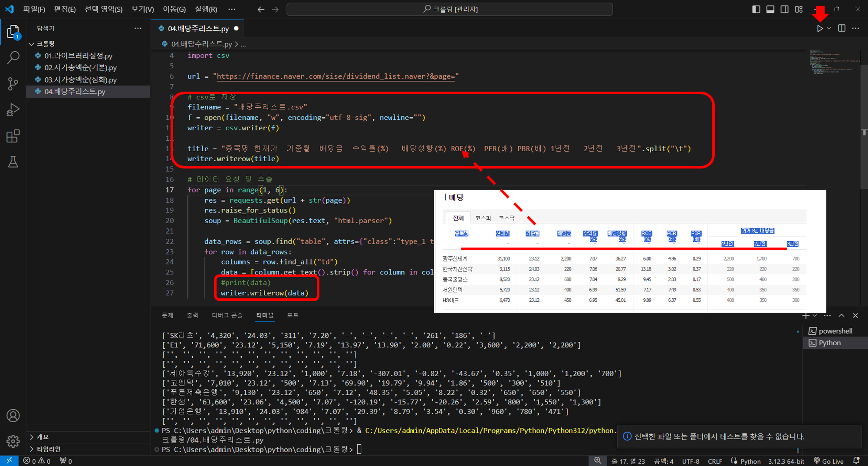Open the Testing flask view
Image resolution: width=868 pixels, height=466 pixels.
13,162
